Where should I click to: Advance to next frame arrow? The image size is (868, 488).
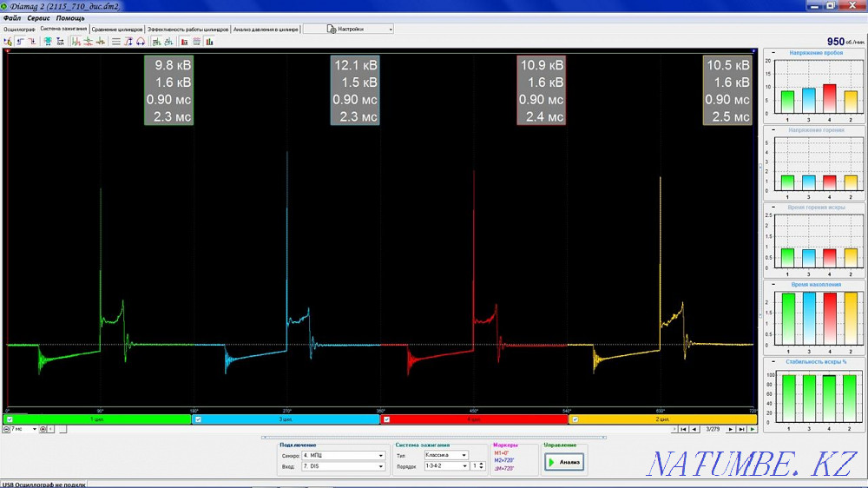point(730,429)
